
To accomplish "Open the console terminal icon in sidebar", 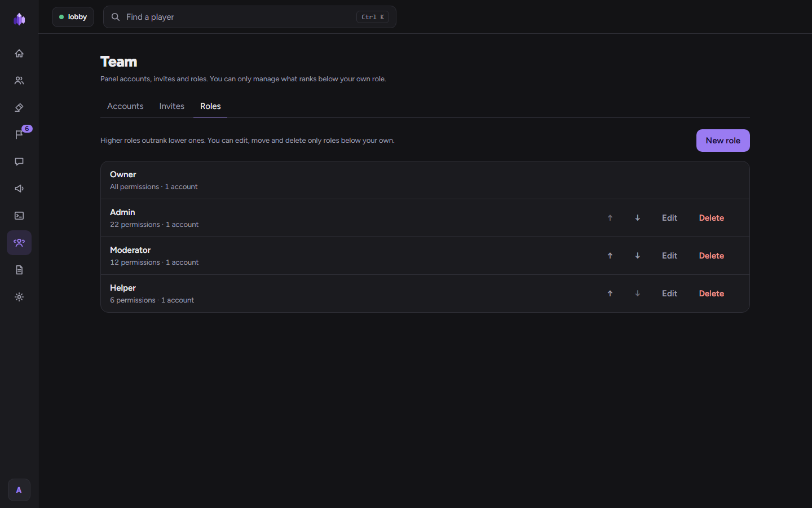I will (x=19, y=216).
